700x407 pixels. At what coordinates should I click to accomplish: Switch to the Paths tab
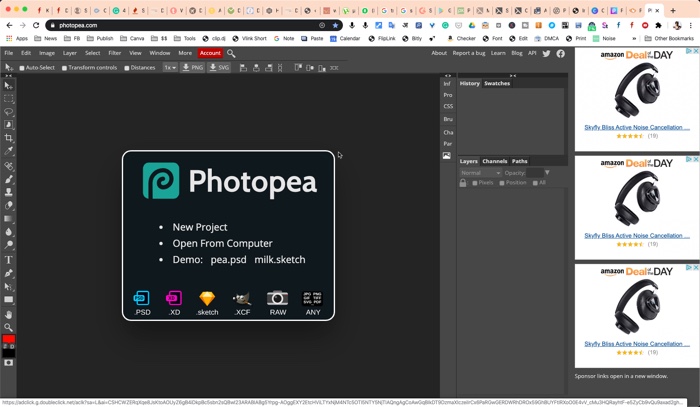[520, 161]
